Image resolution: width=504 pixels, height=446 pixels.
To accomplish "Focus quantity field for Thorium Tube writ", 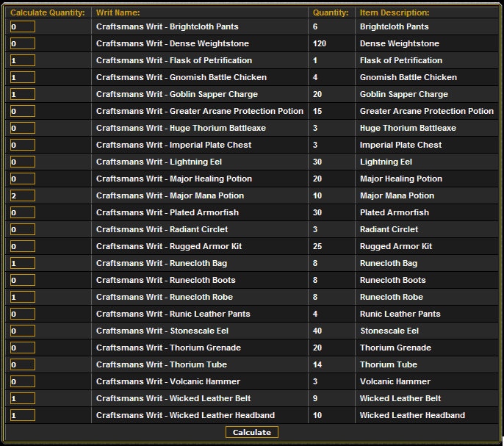I will (x=23, y=364).
